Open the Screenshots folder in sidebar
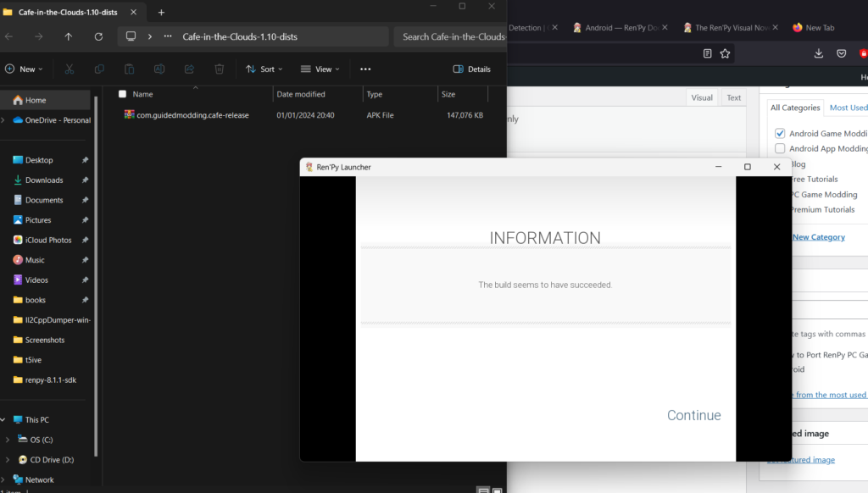 click(46, 340)
